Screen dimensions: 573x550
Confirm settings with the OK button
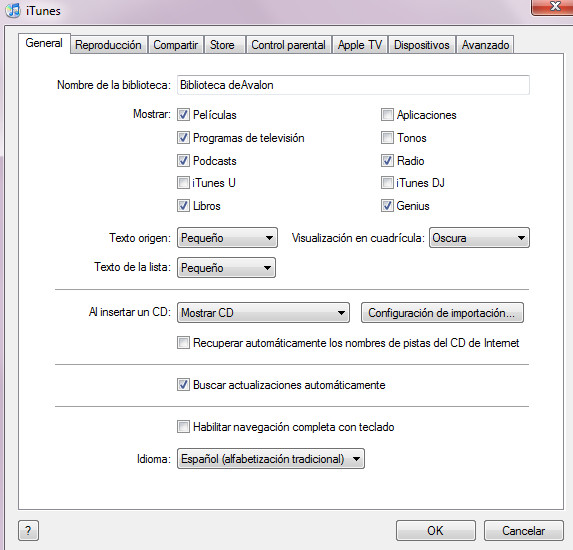tap(436, 530)
